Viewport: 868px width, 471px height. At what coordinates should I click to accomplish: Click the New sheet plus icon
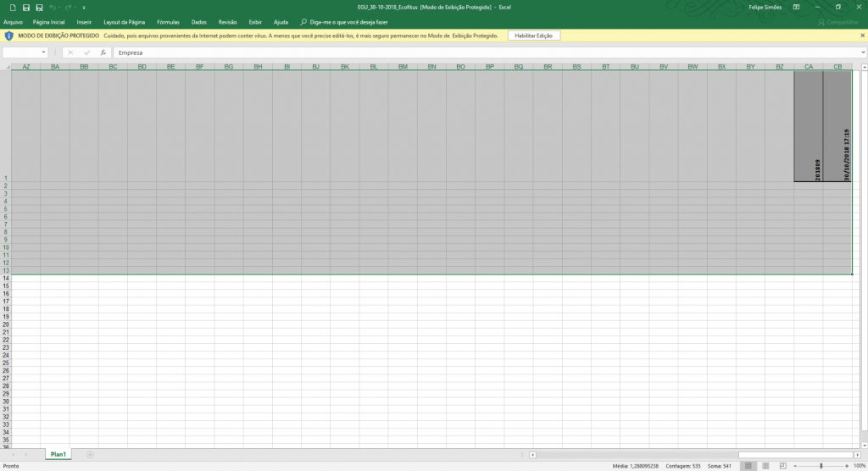[90, 454]
